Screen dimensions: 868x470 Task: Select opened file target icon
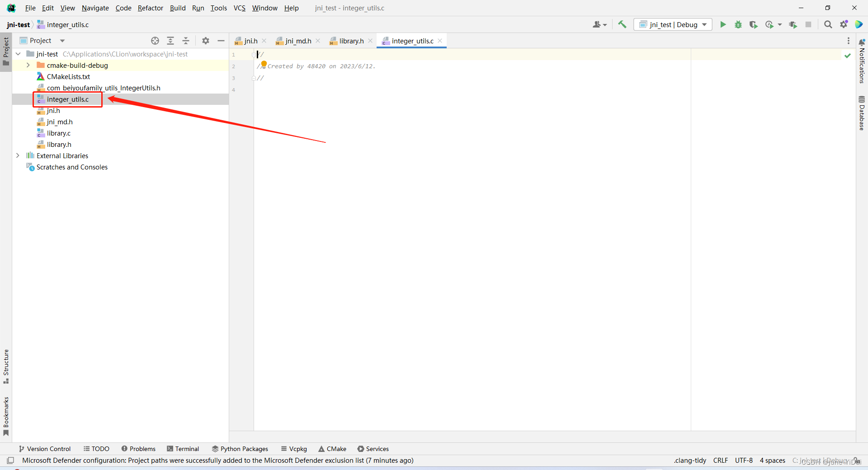[155, 41]
